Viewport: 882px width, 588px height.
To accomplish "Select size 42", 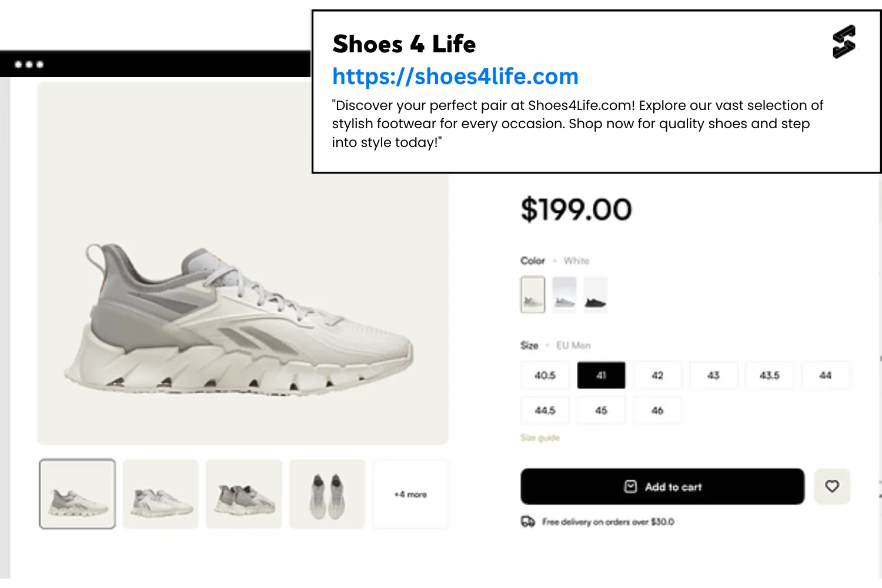I will click(x=657, y=375).
